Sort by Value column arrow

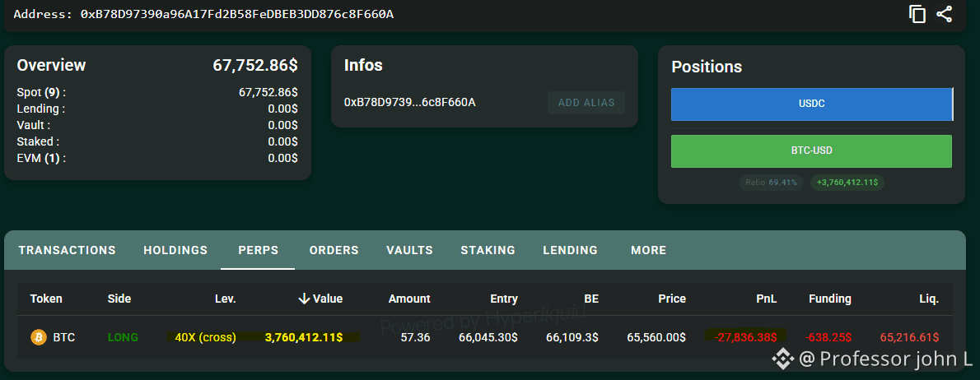pos(305,299)
